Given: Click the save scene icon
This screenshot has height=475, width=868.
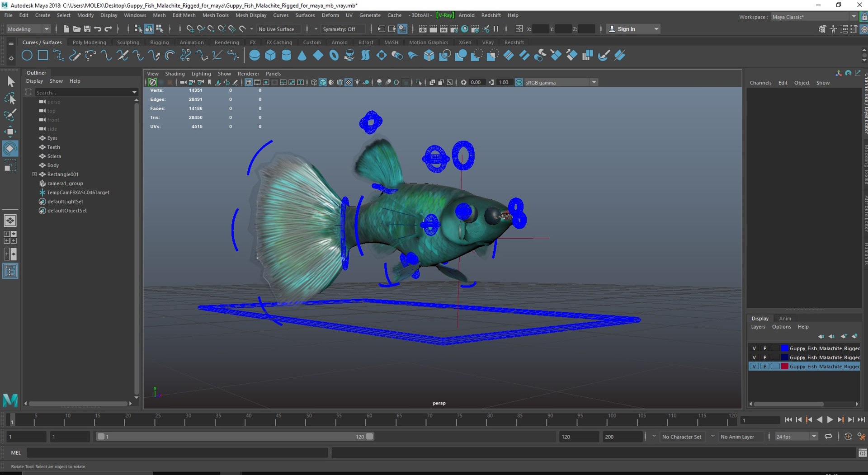Looking at the screenshot, I should point(87,29).
